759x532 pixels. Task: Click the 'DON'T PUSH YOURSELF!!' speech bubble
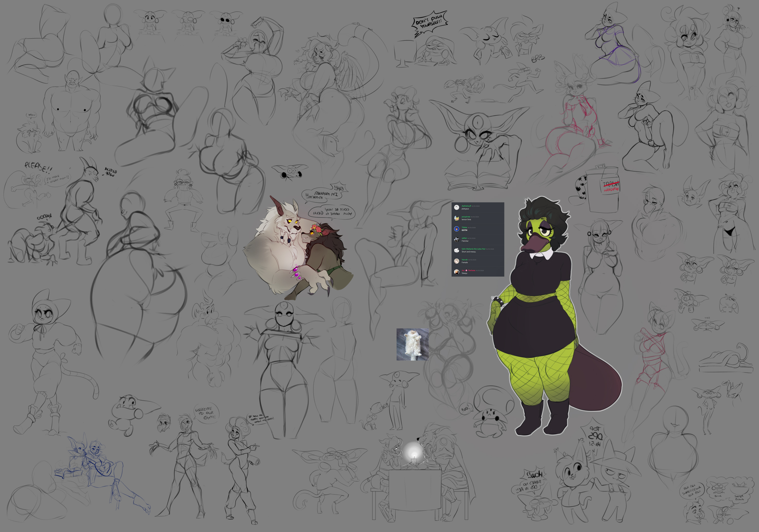click(430, 22)
